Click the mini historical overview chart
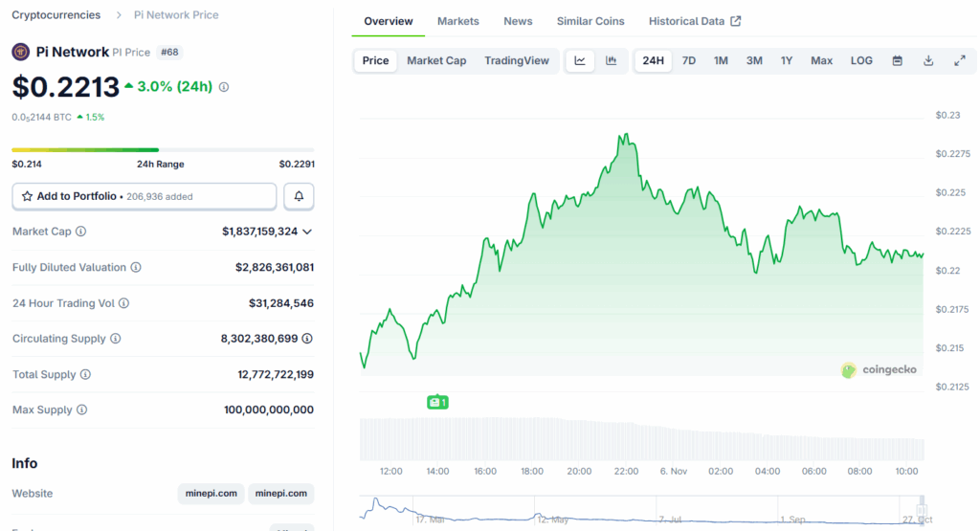The width and height of the screenshot is (980, 531). (641, 510)
